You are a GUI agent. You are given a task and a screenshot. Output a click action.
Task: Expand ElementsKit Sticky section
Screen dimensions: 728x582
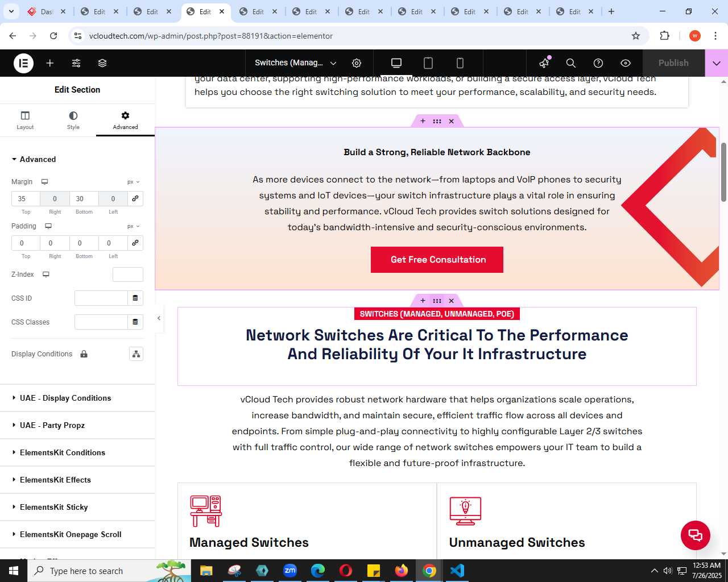[x=77, y=507]
